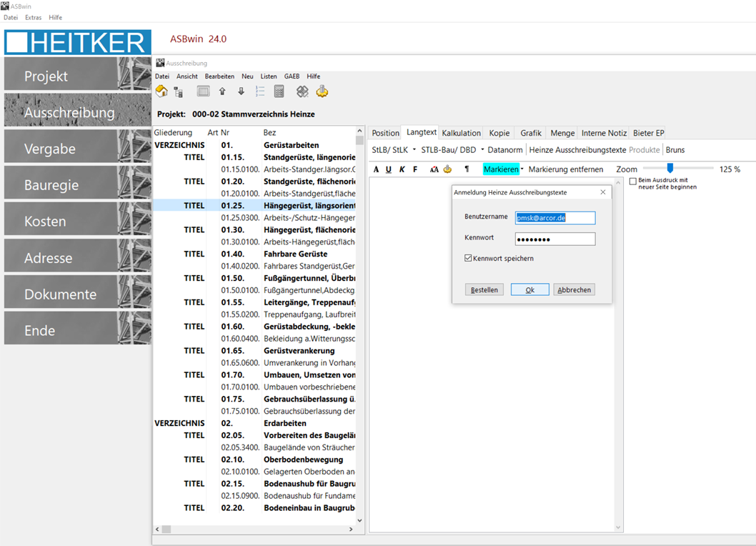Click Markierung entfernen
This screenshot has width=756, height=546.
point(565,169)
